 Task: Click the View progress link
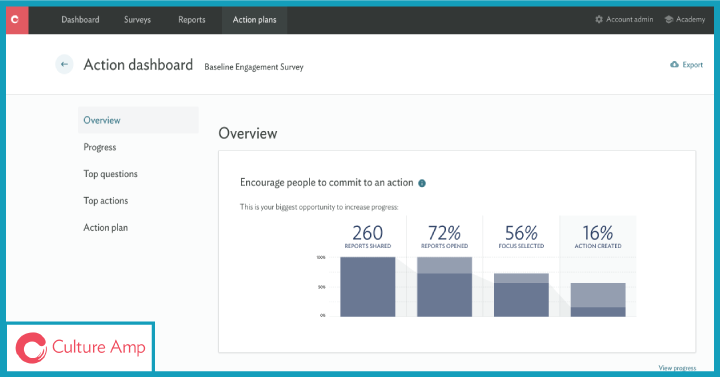point(677,368)
